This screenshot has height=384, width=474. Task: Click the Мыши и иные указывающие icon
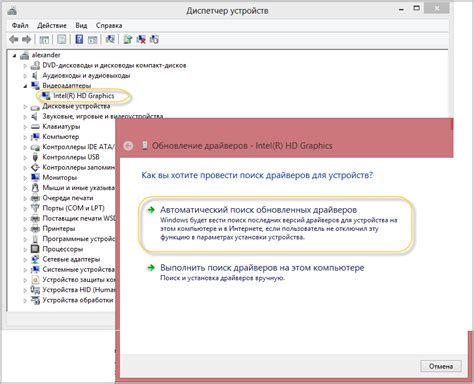click(35, 188)
